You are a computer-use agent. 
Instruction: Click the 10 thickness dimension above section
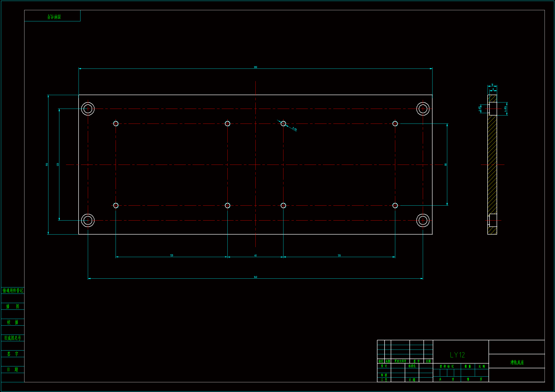tap(492, 85)
